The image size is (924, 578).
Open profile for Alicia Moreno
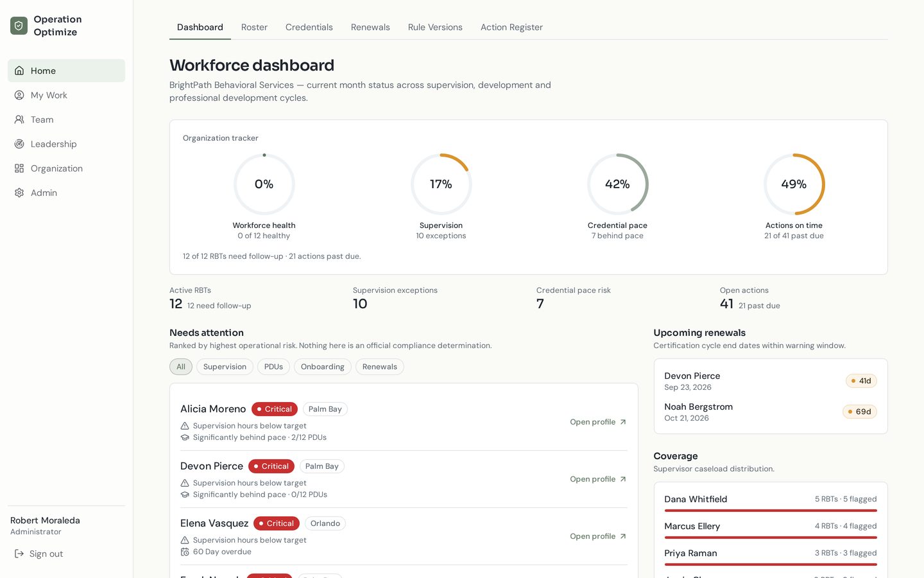[598, 422]
